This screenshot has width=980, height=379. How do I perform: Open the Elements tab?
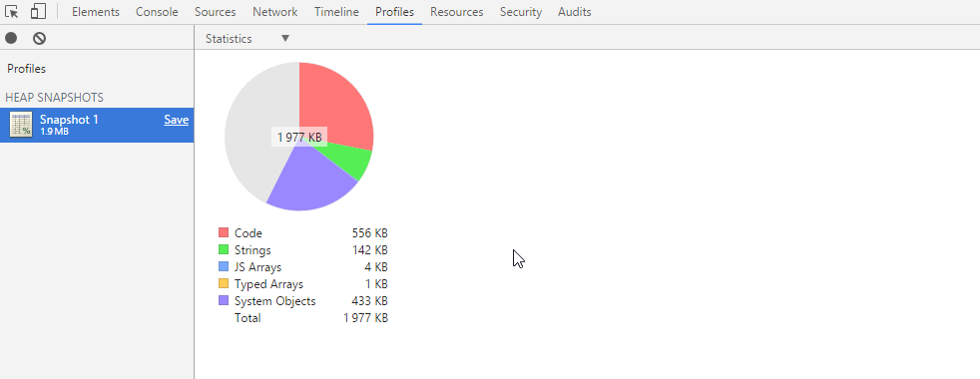coord(96,12)
